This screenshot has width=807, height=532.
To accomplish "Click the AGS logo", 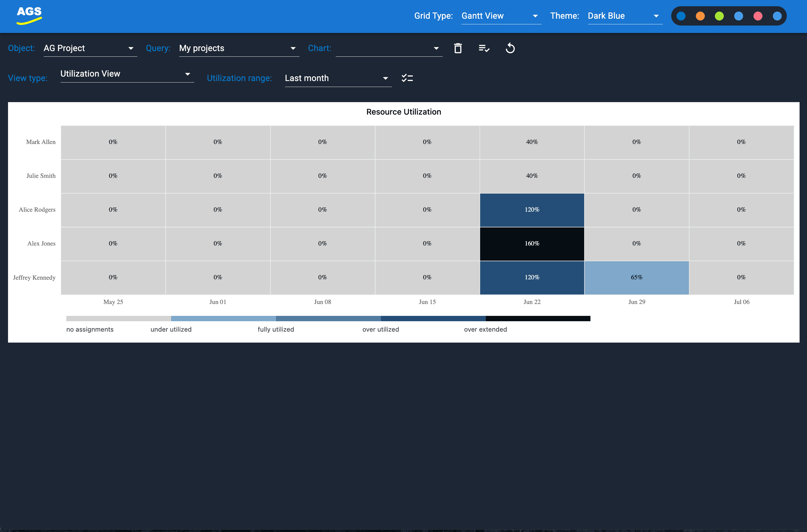I will [x=29, y=15].
